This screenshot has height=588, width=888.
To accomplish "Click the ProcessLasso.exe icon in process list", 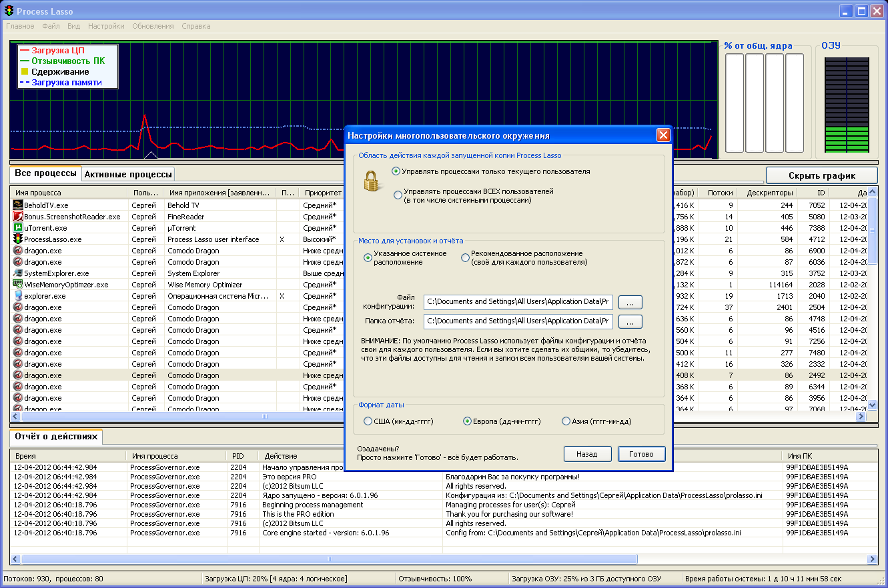I will pos(18,239).
